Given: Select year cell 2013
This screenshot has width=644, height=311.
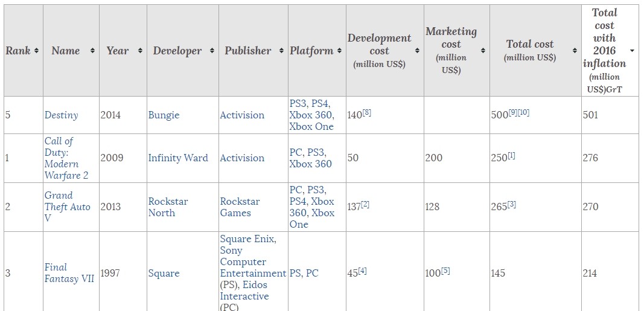Looking at the screenshot, I should [110, 207].
